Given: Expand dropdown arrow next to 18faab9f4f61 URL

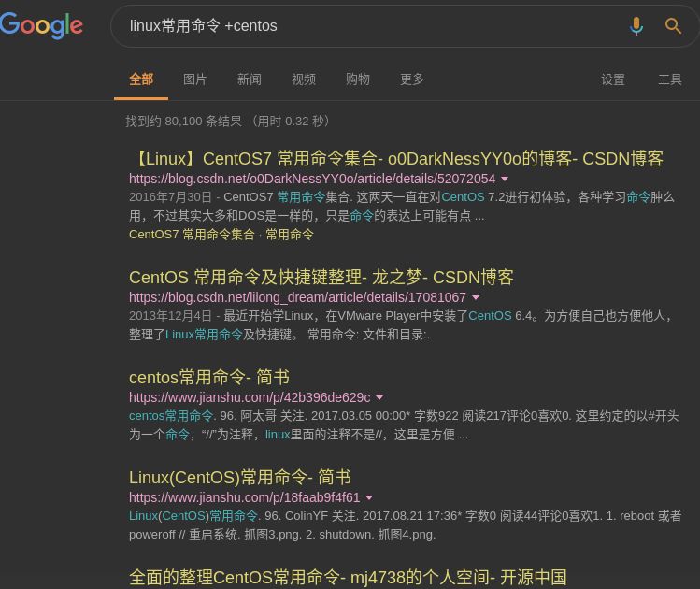Looking at the screenshot, I should pos(369,497).
